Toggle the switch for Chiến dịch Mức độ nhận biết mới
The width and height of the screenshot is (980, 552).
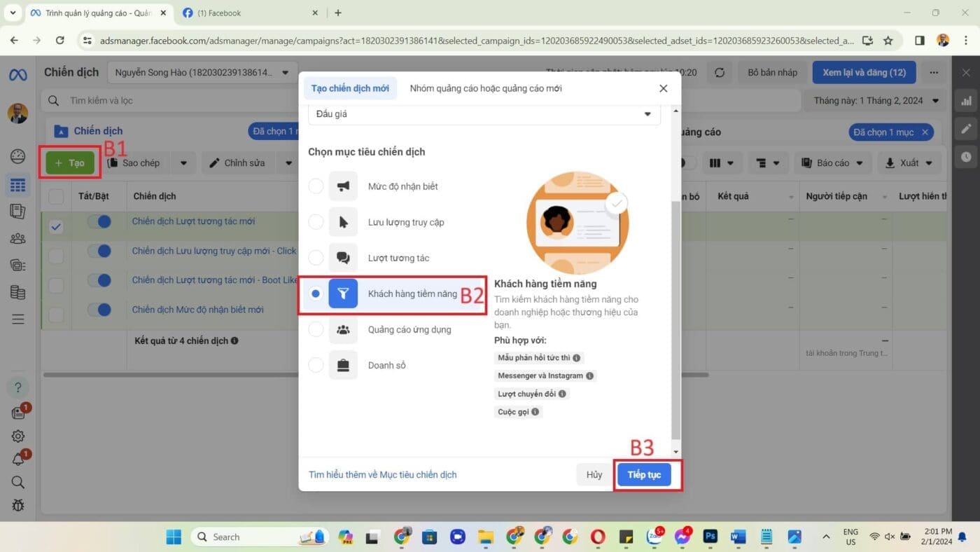click(x=99, y=310)
